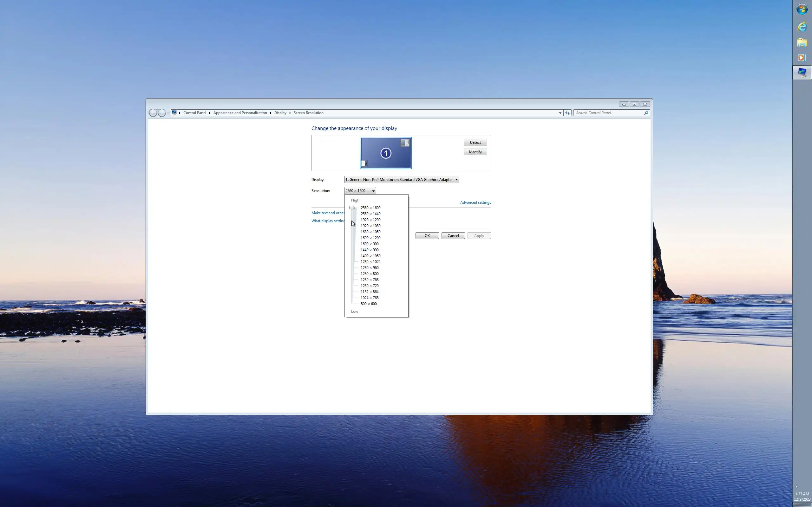Screen dimensions: 812x507
Task: Choose 1280 × 720 resolution
Action: pos(370,286)
